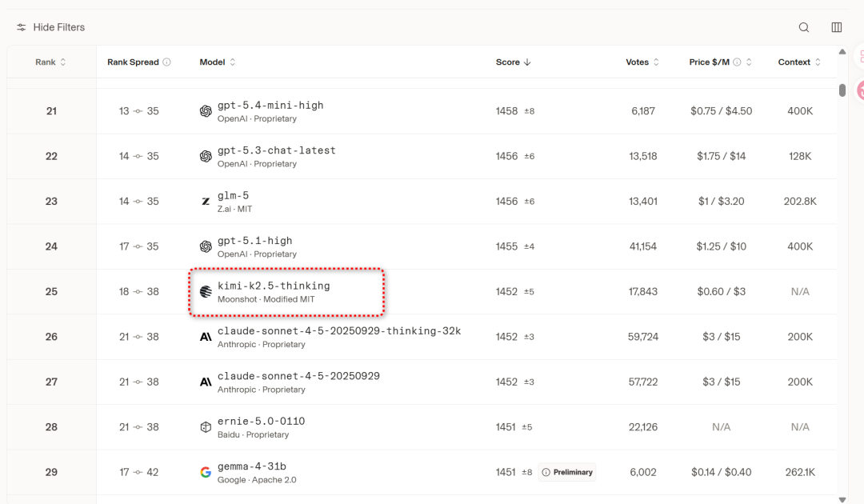This screenshot has width=864, height=504.
Task: Click rank number 29
Action: click(x=51, y=473)
